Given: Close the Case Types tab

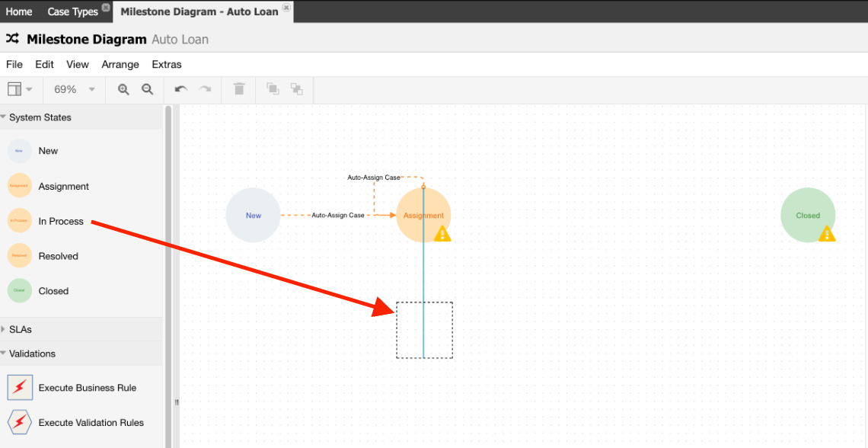Looking at the screenshot, I should coord(106,8).
